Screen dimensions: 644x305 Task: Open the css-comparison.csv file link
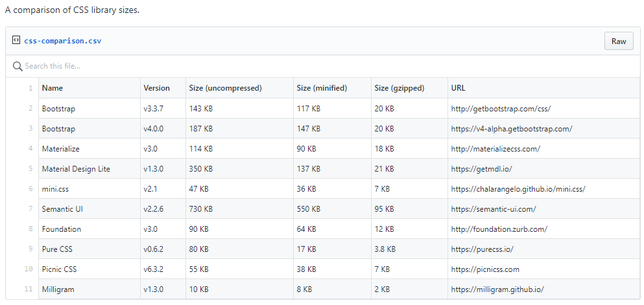click(62, 41)
